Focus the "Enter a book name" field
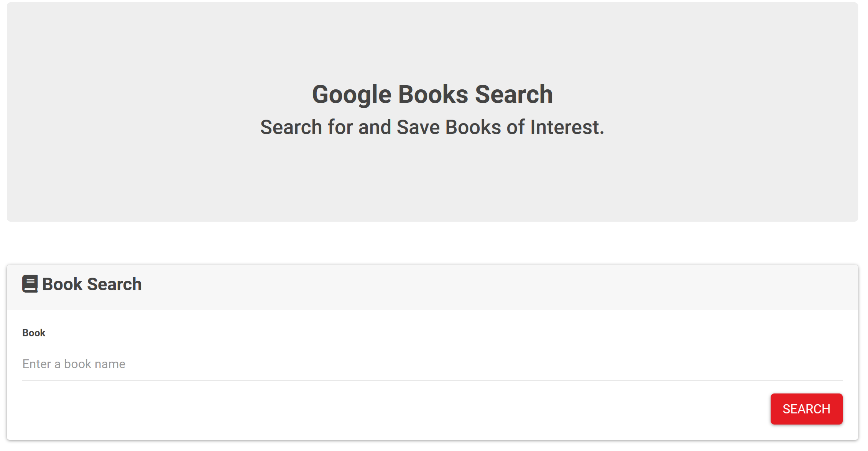This screenshot has width=868, height=451. (x=432, y=364)
